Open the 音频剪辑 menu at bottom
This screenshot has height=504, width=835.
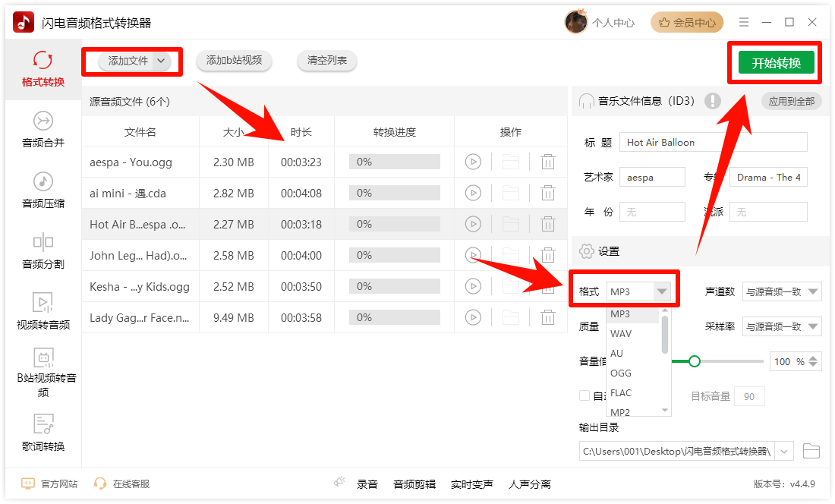coord(414,483)
